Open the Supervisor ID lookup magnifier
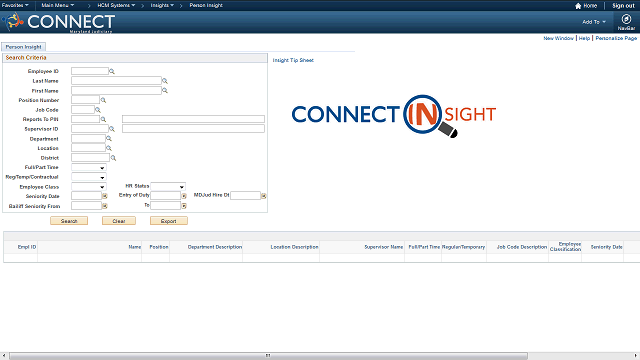 112,129
